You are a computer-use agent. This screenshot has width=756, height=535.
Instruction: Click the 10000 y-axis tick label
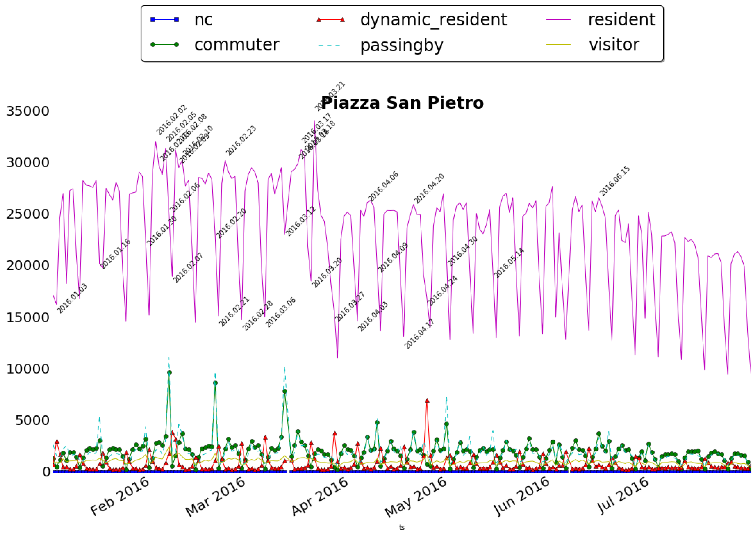point(28,369)
